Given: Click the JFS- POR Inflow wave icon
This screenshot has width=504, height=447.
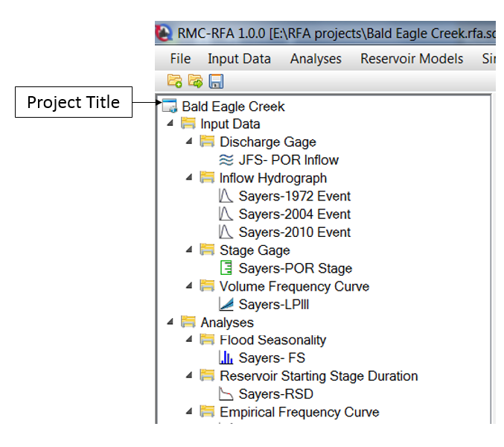Looking at the screenshot, I should tap(226, 160).
